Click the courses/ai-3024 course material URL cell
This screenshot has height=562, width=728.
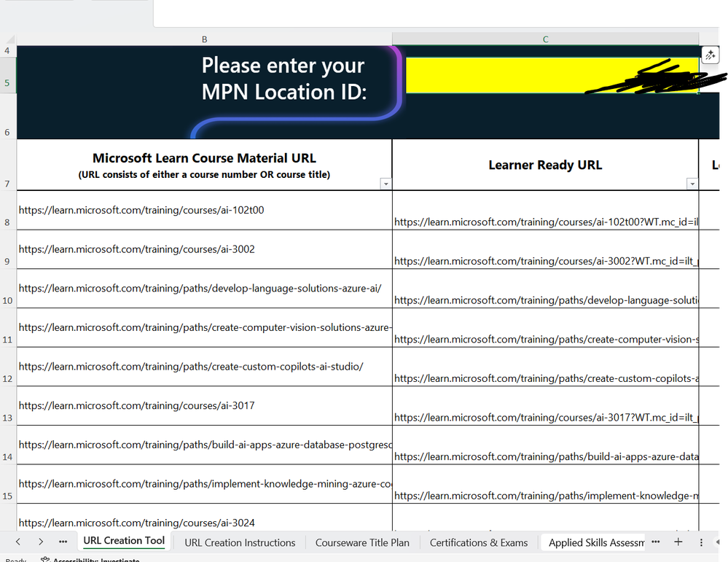(x=204, y=518)
